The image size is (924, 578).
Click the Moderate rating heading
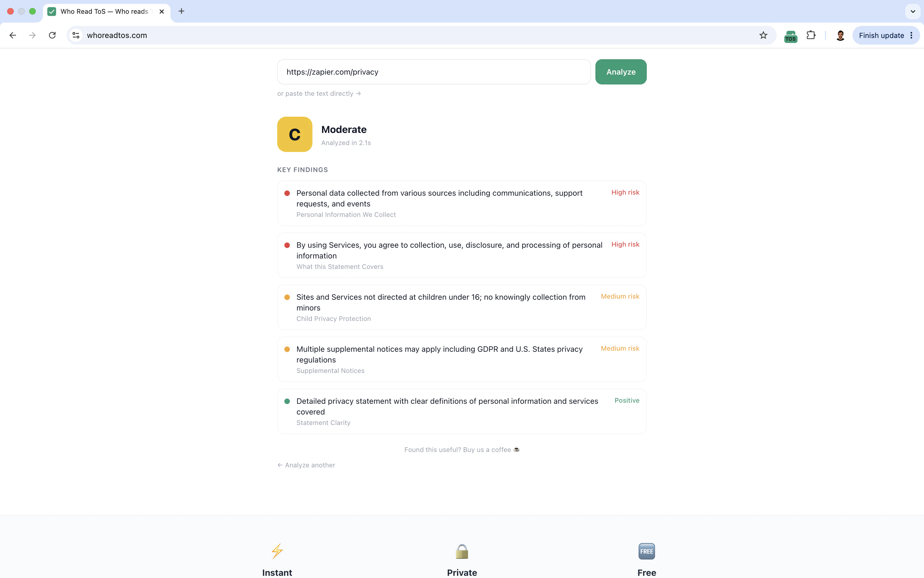tap(344, 130)
